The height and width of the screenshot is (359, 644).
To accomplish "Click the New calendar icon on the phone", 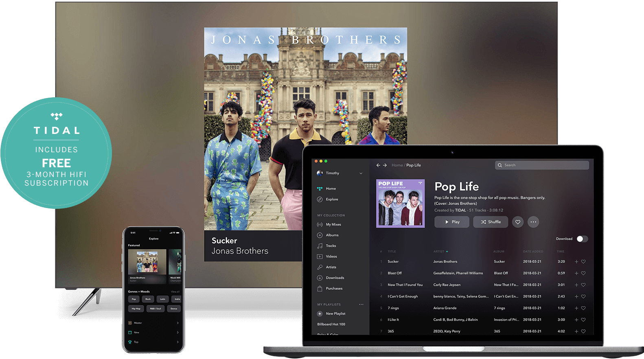I will coord(130,332).
